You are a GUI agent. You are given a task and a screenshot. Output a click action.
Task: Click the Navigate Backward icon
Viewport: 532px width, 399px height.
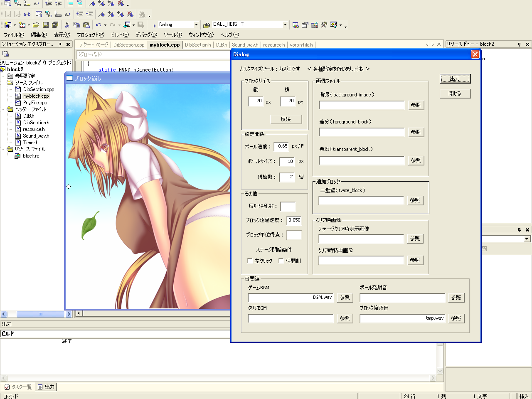[127, 25]
